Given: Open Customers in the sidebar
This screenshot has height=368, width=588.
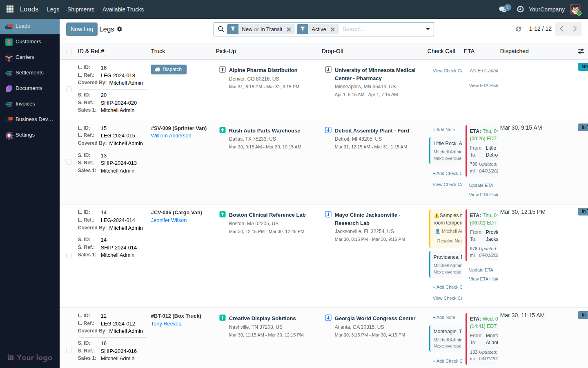Looking at the screenshot, I should coord(30,42).
